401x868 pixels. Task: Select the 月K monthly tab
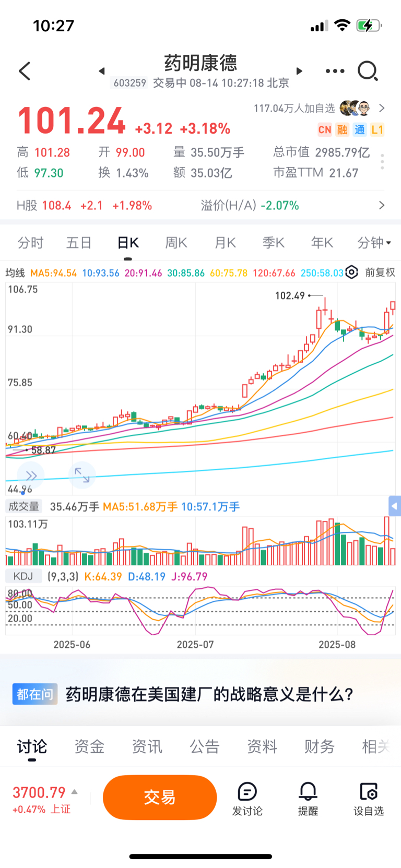point(225,243)
